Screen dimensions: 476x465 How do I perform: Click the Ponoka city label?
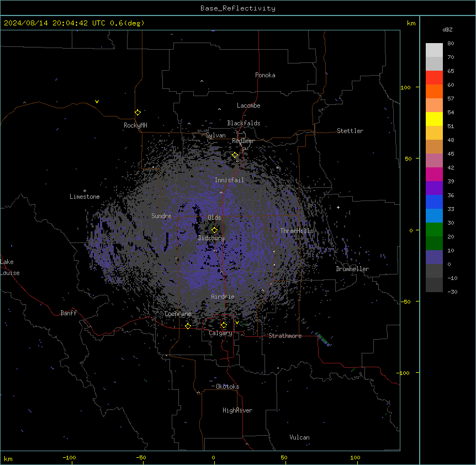265,75
